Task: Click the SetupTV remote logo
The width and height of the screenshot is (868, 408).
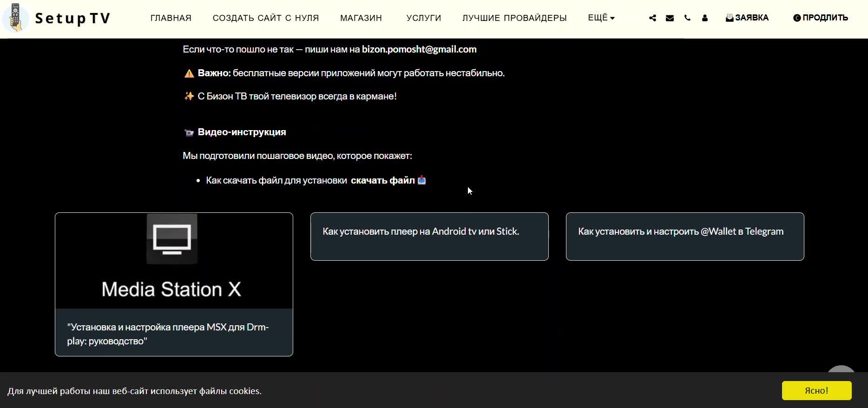Action: 16,18
